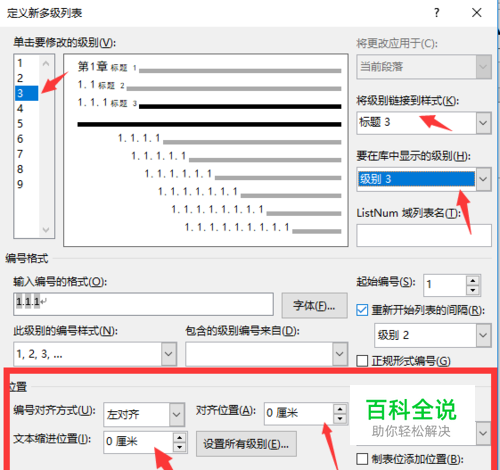
Task: Increase the 对齐位置 value
Action: 340,409
